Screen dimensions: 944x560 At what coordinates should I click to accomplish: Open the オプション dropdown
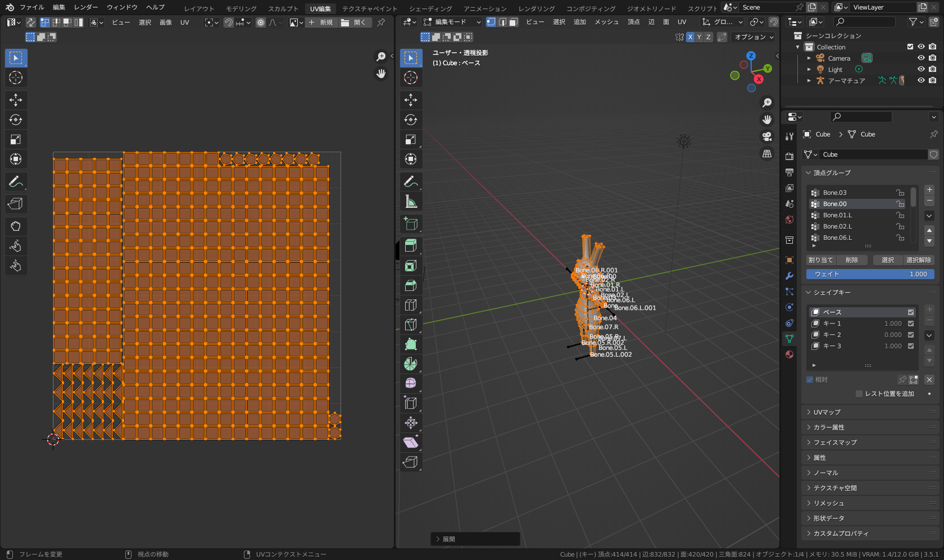pos(754,37)
